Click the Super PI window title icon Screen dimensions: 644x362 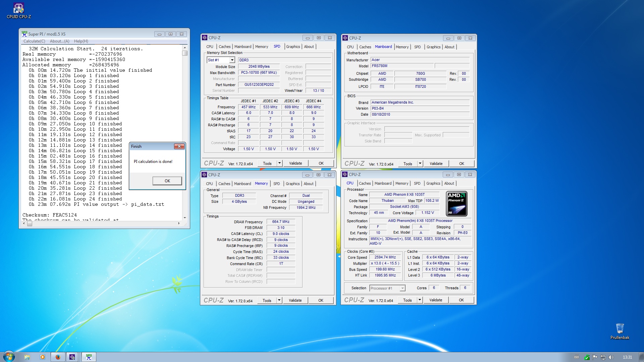(24, 34)
